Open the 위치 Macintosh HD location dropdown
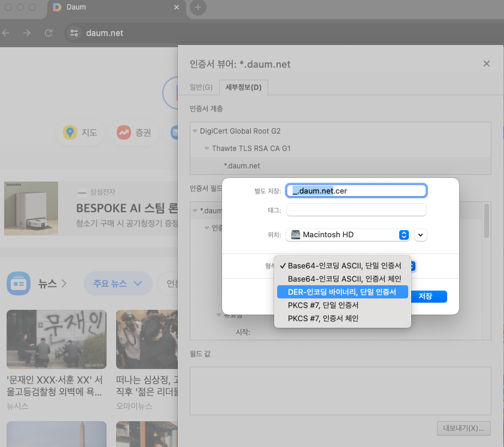The width and height of the screenshot is (504, 447). tap(348, 235)
